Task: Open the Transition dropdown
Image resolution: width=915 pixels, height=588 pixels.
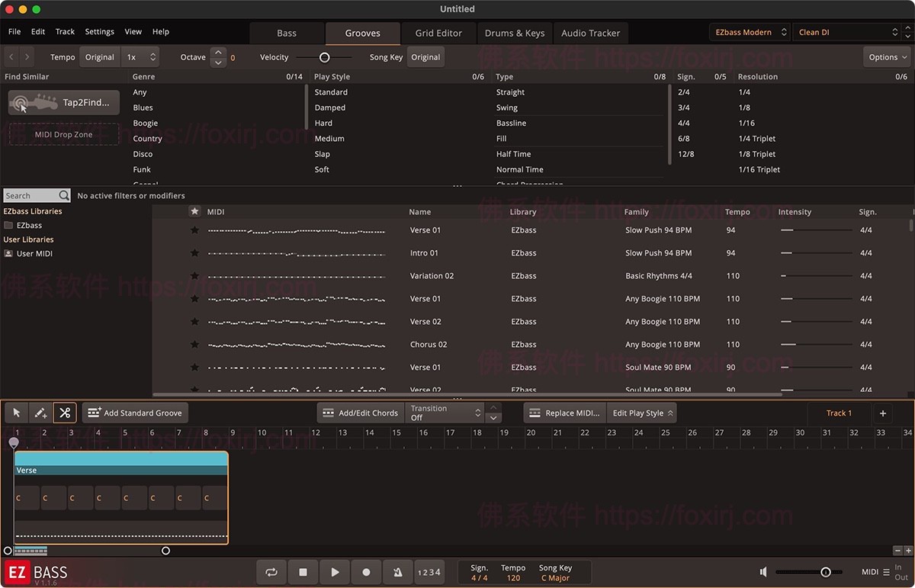Action: click(445, 413)
